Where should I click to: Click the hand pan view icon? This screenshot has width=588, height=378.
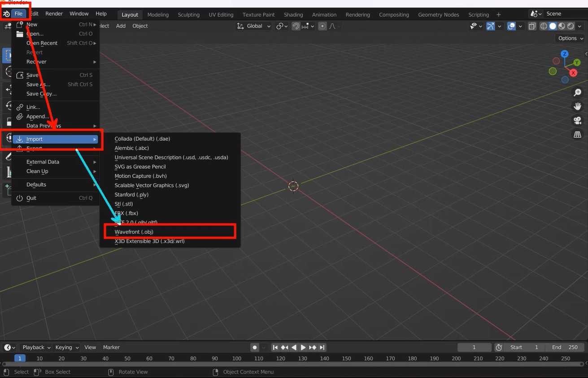coord(578,106)
